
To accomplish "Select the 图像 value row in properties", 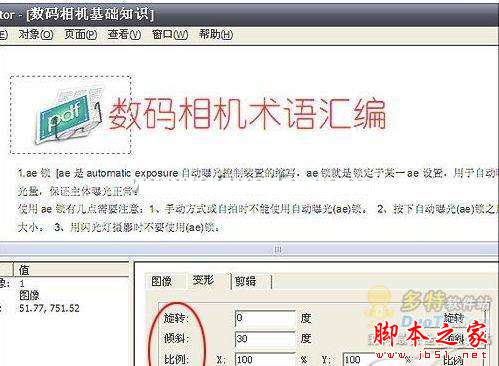I will [x=29, y=295].
